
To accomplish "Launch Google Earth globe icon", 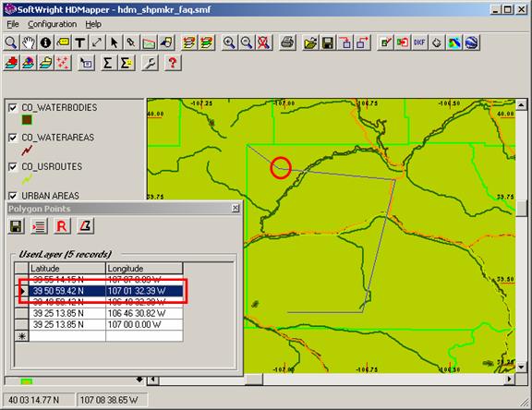I will click(x=472, y=42).
